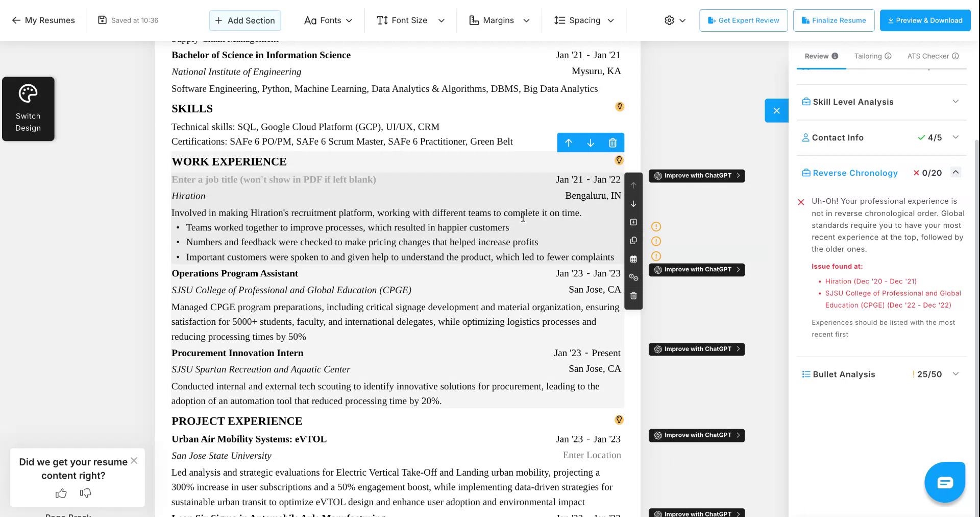Give a thumbs up to resume content
This screenshot has width=980, height=517.
[61, 493]
